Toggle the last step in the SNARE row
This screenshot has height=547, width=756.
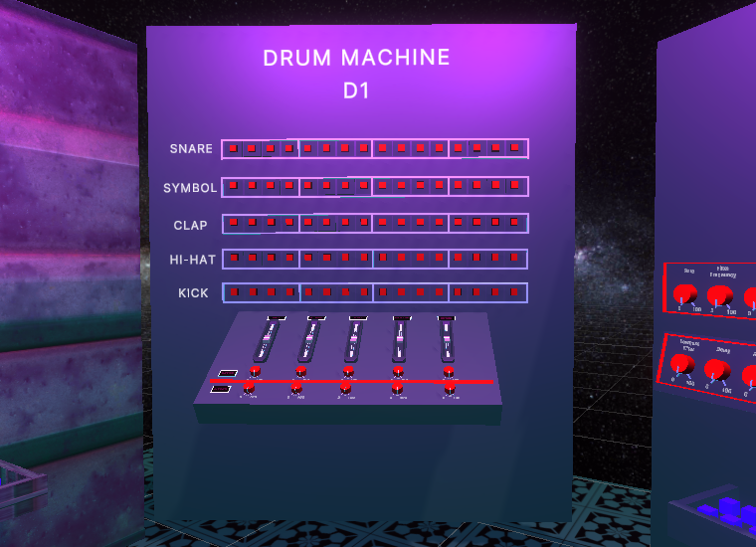pos(515,148)
